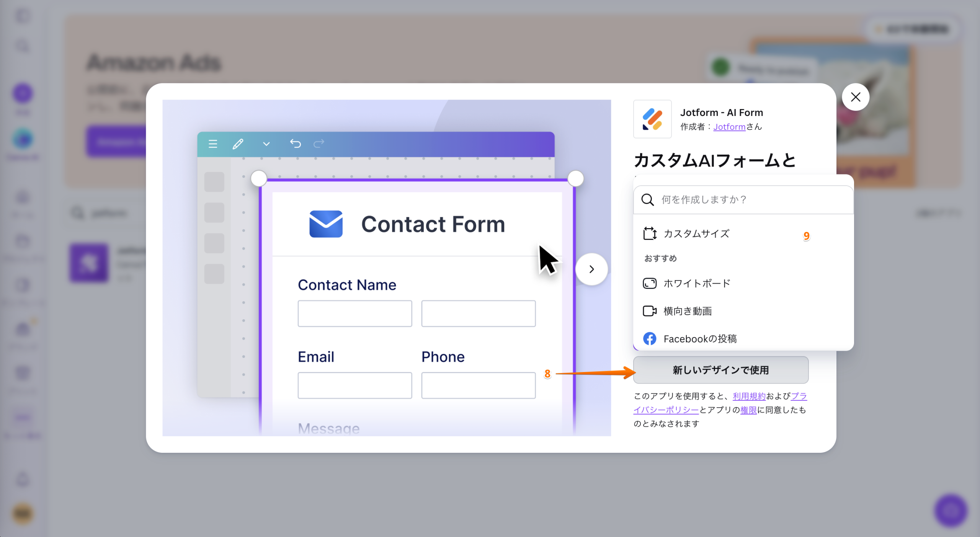The image size is (980, 537).
Task: Click the blurred Amazon Ads purple button
Action: pos(116,142)
